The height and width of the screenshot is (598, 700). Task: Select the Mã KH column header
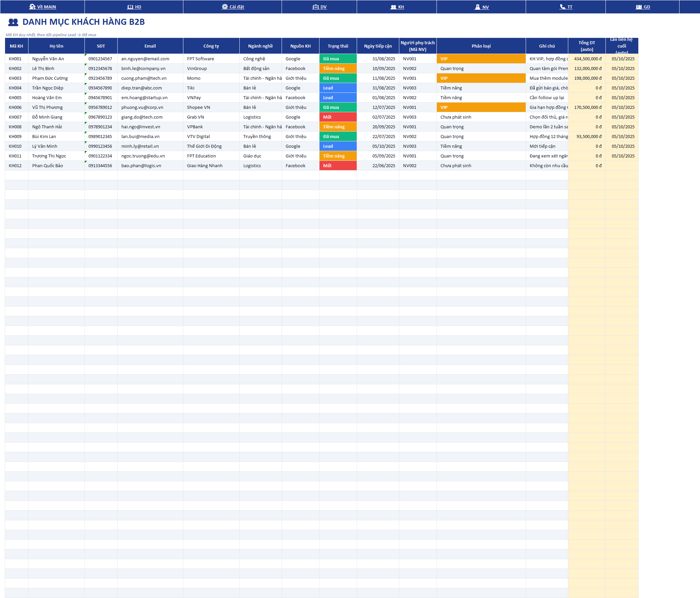click(x=16, y=46)
